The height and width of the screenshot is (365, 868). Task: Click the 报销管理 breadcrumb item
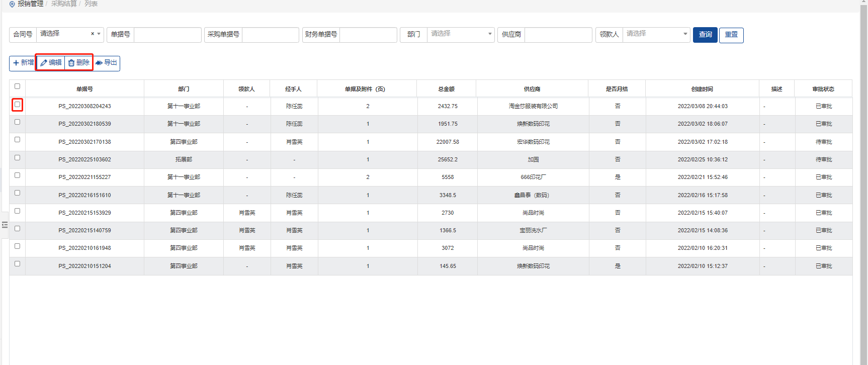point(30,4)
